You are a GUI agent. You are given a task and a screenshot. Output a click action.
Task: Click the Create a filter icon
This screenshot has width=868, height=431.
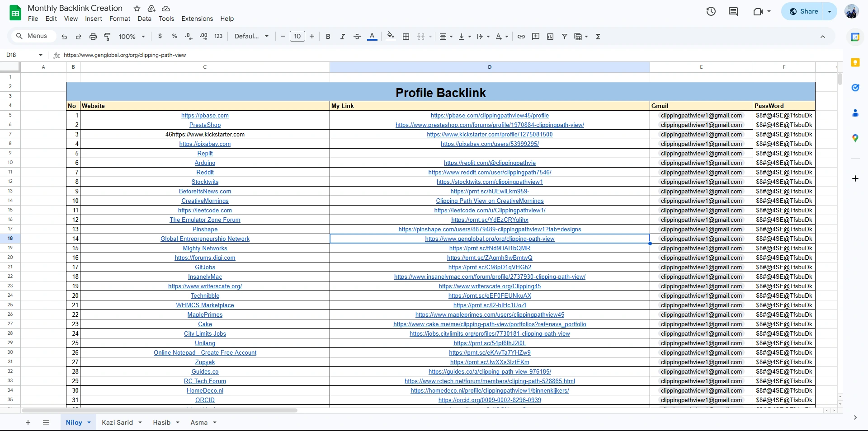[565, 37]
